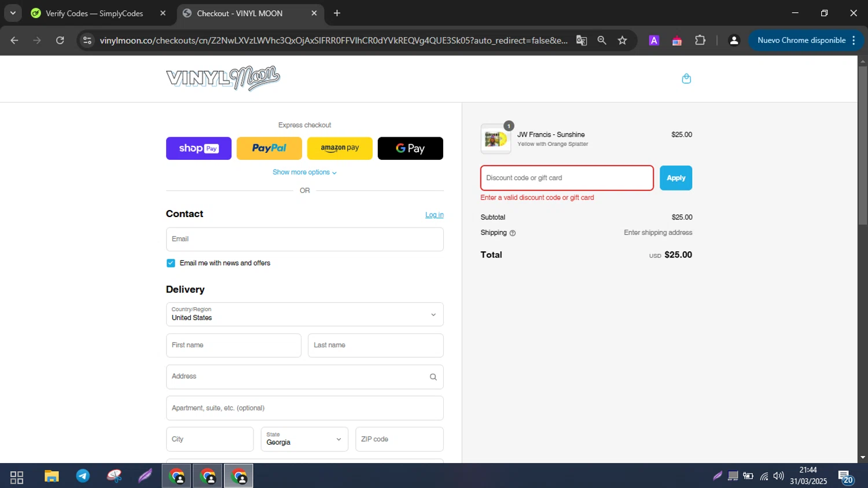The height and width of the screenshot is (488, 868).
Task: Click the JW Francis - Sunshine product name
Action: 551,135
